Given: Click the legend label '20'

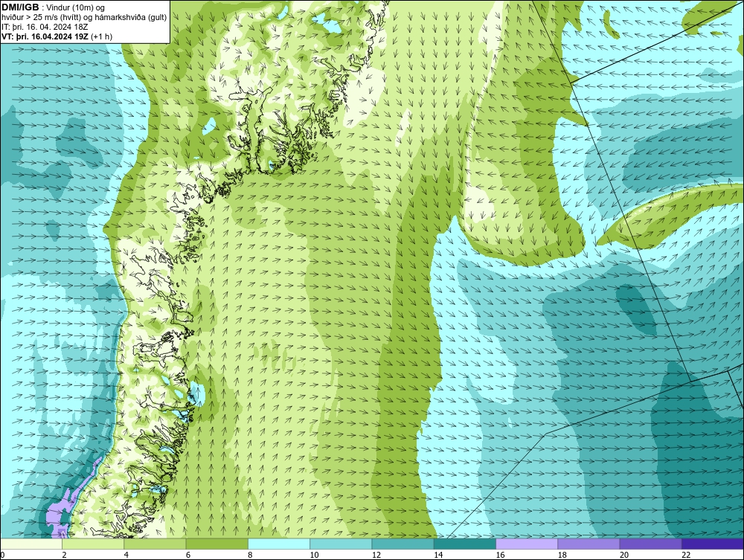Looking at the screenshot, I should tap(623, 555).
